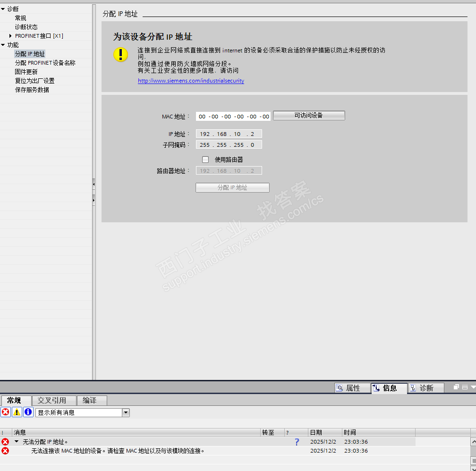
Task: Click the 子网掩码 input field
Action: pyautogui.click(x=229, y=145)
